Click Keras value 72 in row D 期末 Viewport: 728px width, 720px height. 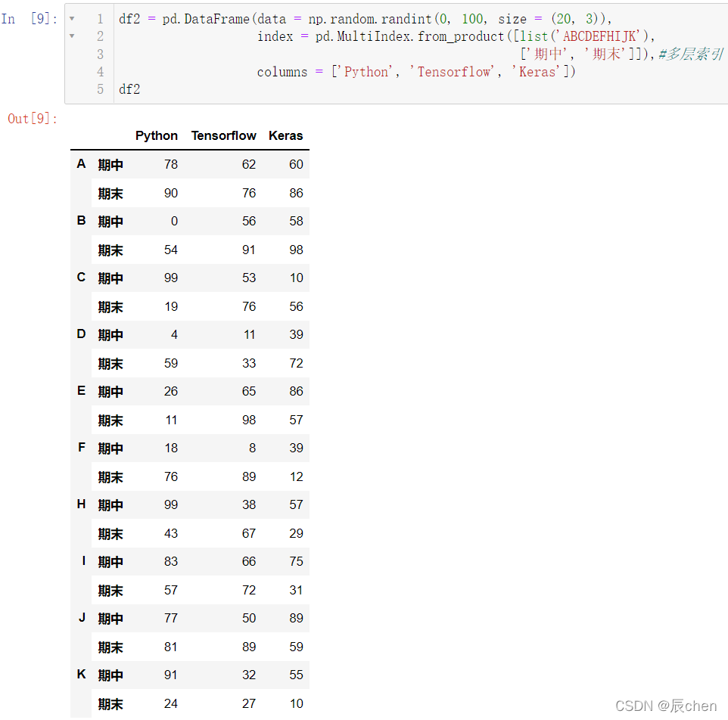coord(296,363)
